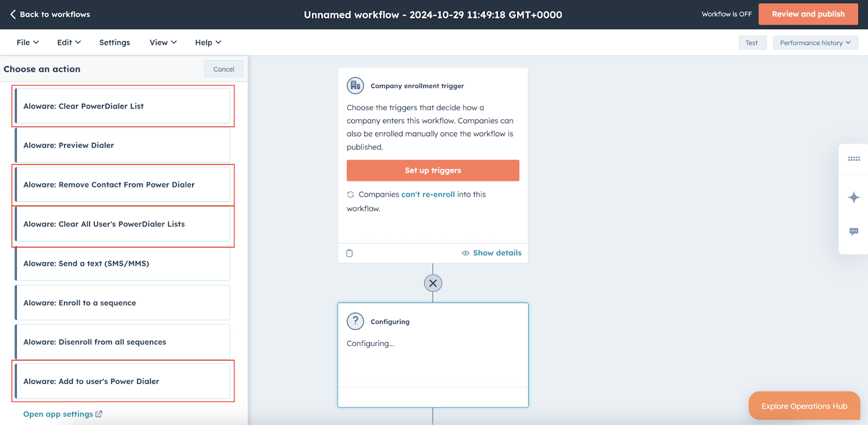Open the View menu
Viewport: 868px width, 425px height.
[x=163, y=42]
